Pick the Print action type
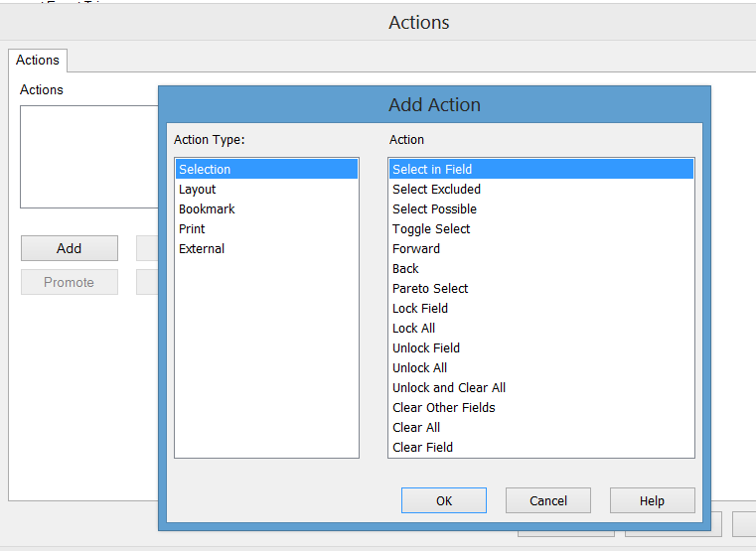This screenshot has height=551, width=756. click(x=192, y=229)
